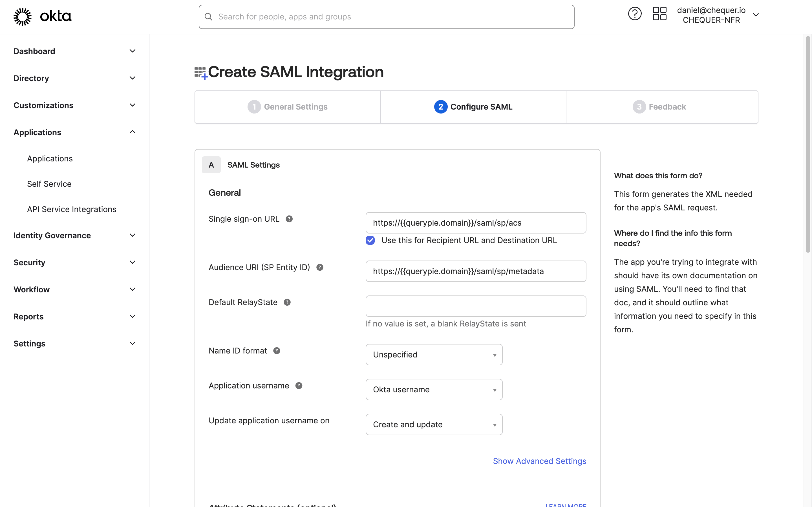Screen dimensions: 812x507
Task: Open the Single sign-on URL help tooltip
Action: point(290,219)
